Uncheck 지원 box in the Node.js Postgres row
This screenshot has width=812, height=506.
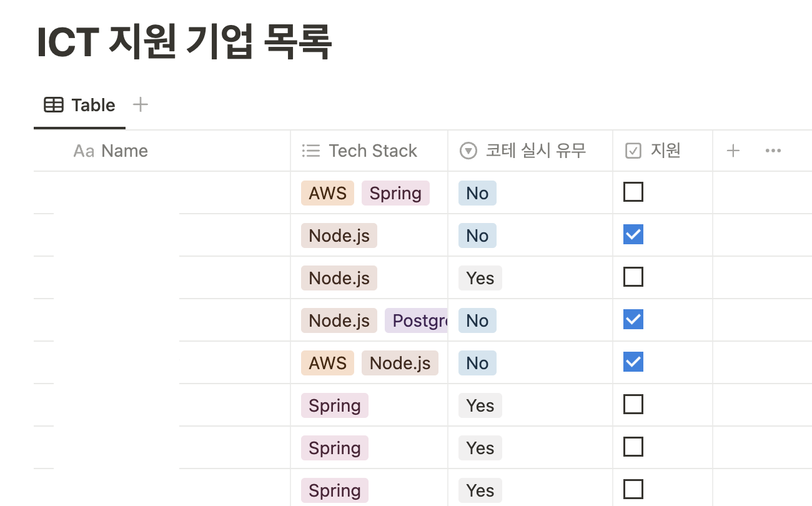[633, 319]
